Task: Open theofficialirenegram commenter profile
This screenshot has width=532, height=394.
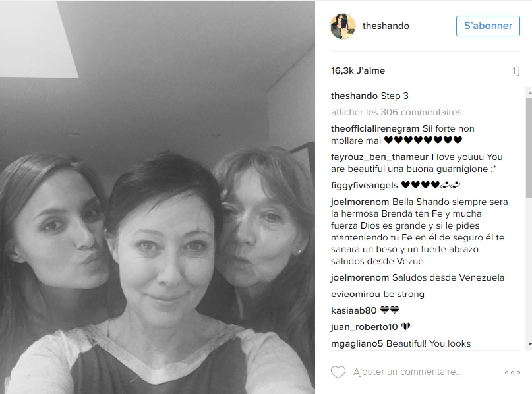Action: (375, 129)
